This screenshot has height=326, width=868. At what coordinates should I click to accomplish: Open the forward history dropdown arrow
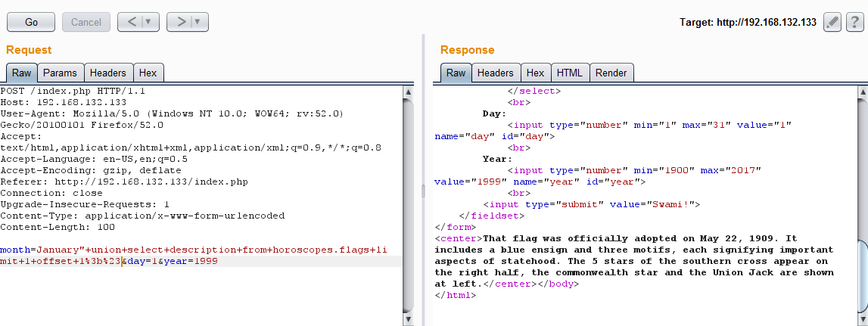coord(199,22)
